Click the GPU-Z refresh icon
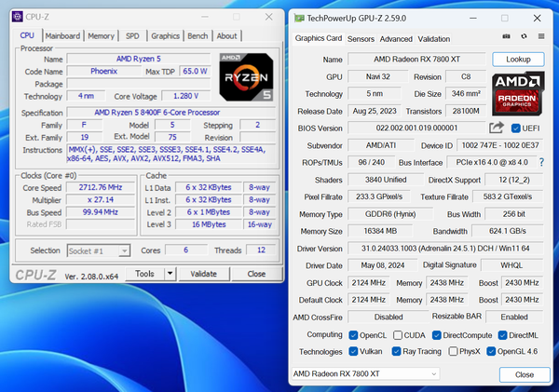The height and width of the screenshot is (392, 559). [524, 36]
